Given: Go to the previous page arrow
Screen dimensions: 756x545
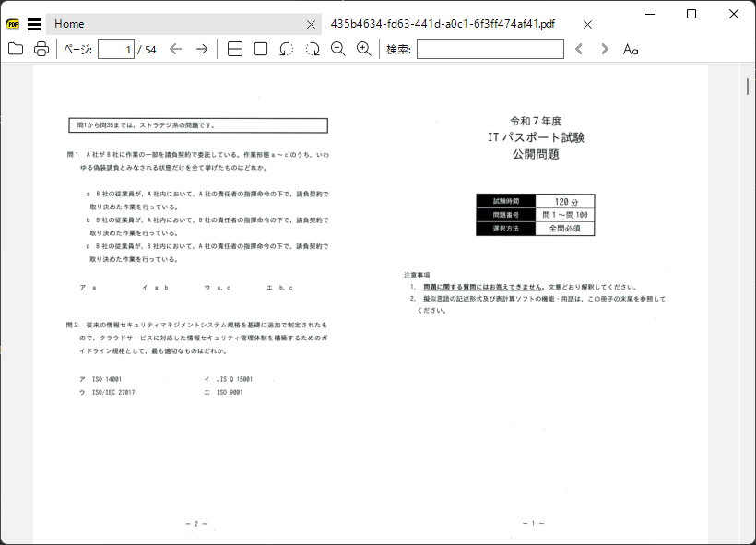Looking at the screenshot, I should (176, 49).
